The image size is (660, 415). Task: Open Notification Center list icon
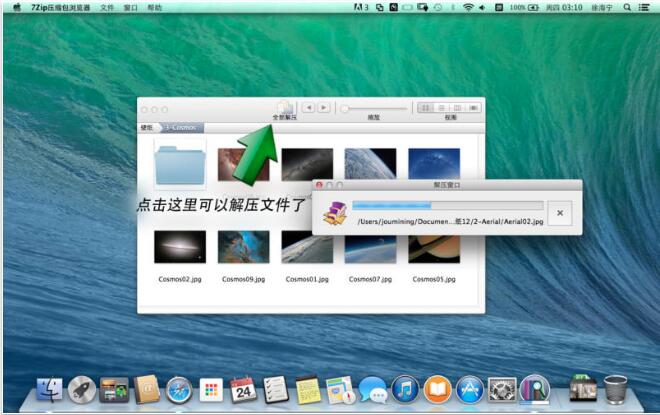[x=644, y=7]
